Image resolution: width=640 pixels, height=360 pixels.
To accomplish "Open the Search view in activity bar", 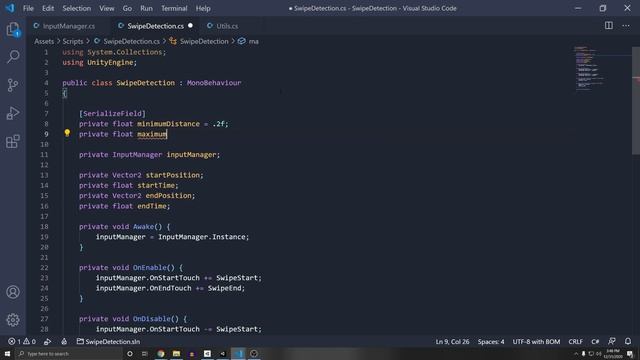I will [13, 56].
